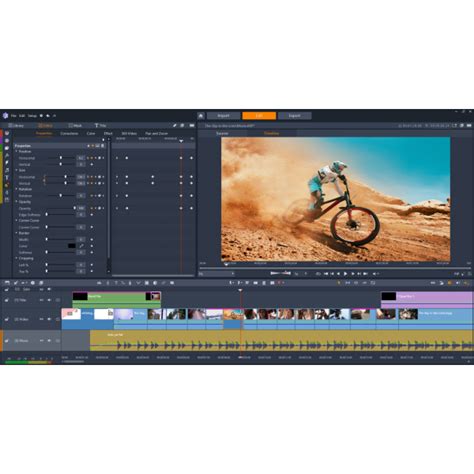Click the red record icon in timeline toolbar
The width and height of the screenshot is (474, 474).
tap(280, 283)
